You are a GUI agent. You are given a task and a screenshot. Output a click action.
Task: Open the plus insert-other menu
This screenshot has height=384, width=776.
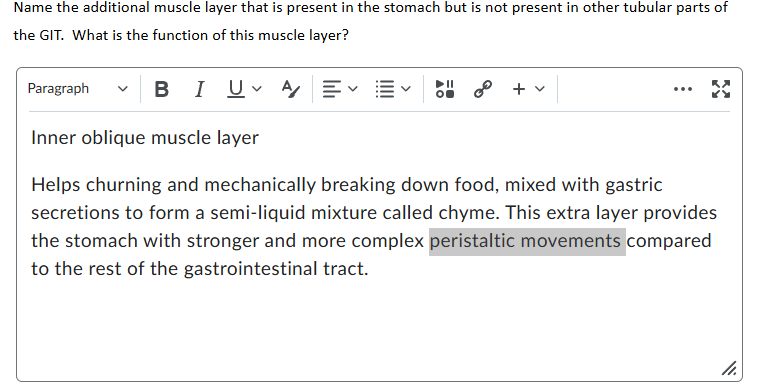click(519, 89)
